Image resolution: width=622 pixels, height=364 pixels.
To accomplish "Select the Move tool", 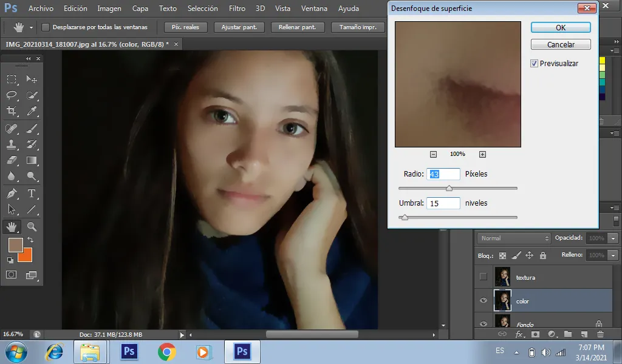I will click(x=32, y=79).
